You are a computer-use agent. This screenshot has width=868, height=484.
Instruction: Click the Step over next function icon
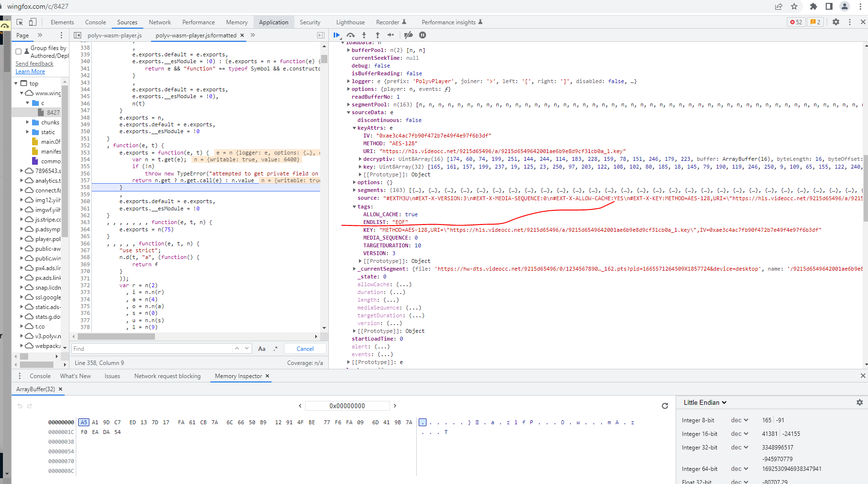[351, 35]
